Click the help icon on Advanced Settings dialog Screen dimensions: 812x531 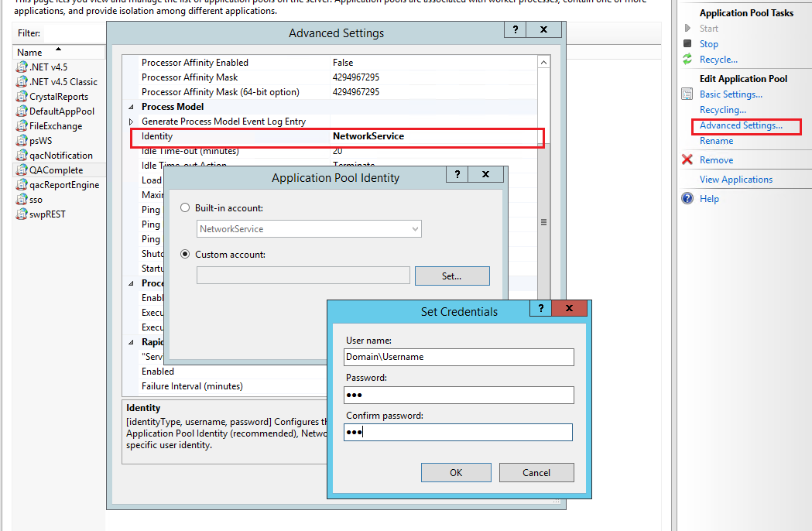tap(515, 29)
